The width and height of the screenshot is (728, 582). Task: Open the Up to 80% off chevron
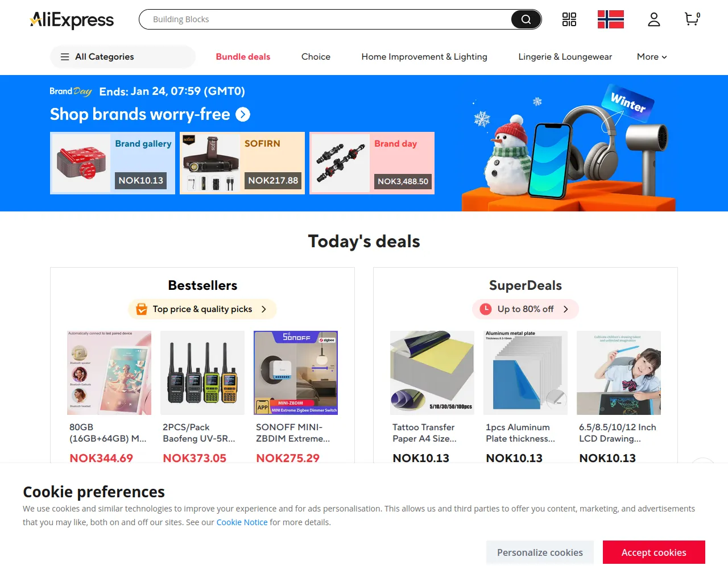click(566, 309)
